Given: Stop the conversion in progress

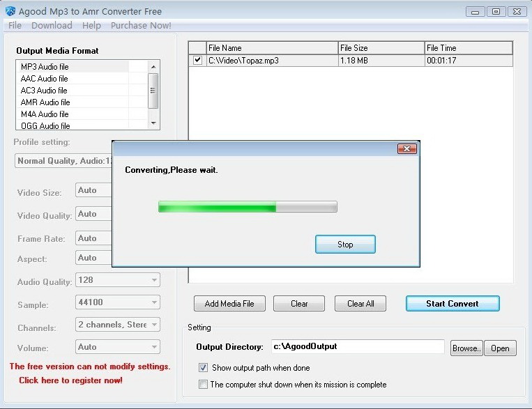Looking at the screenshot, I should pyautogui.click(x=345, y=244).
